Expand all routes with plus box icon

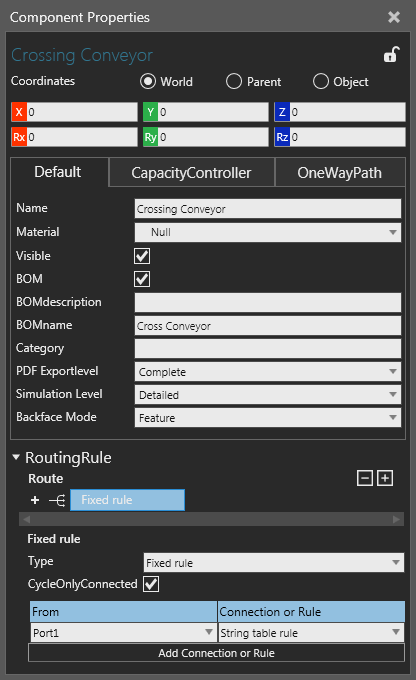pos(385,478)
